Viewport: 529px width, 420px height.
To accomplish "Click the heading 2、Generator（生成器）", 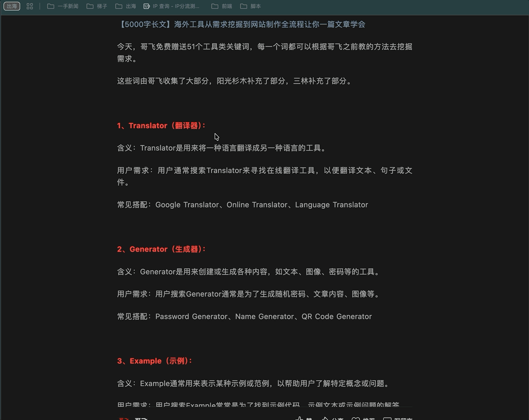I will pyautogui.click(x=161, y=249).
